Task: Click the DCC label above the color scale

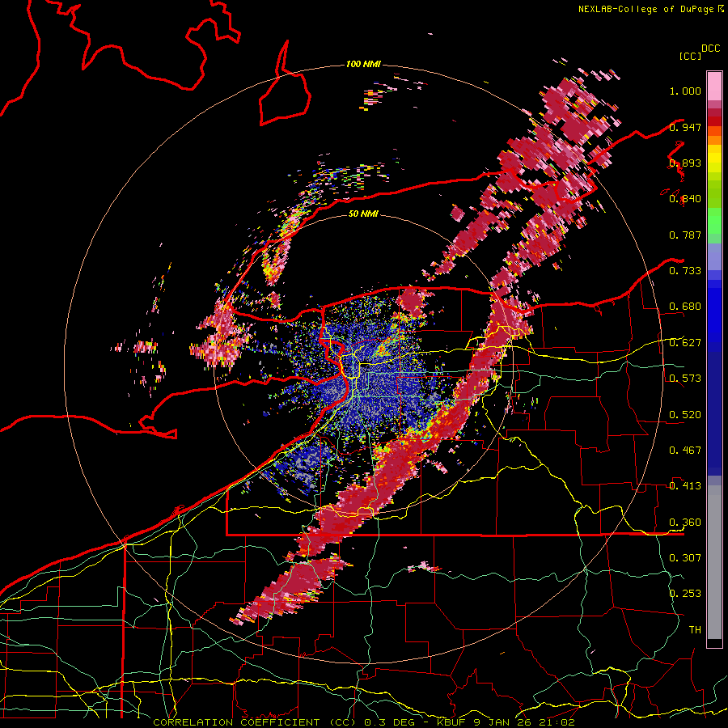Action: click(x=710, y=48)
